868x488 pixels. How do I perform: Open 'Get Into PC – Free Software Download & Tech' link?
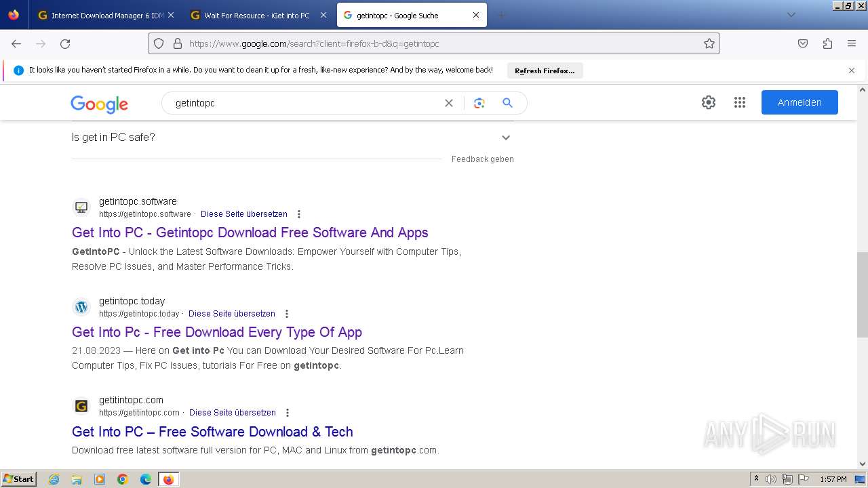212,432
